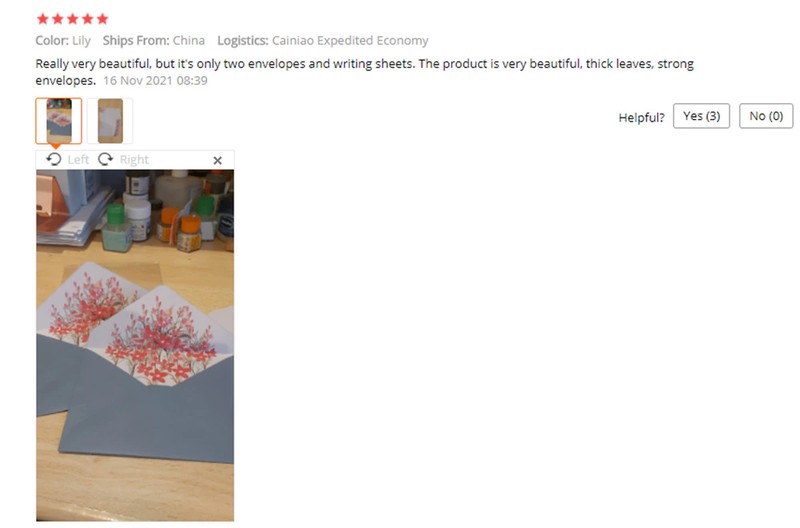The image size is (800, 528).
Task: Click the Cainiao Expedited Economy logistics text
Action: pyautogui.click(x=350, y=40)
